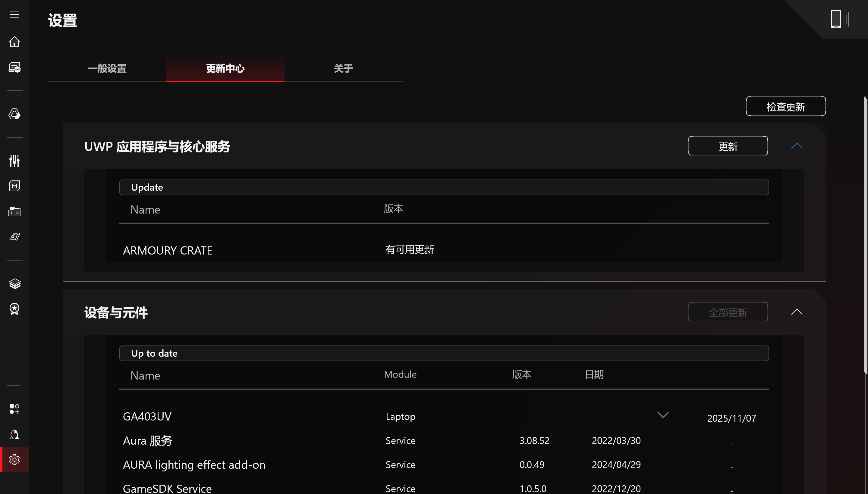Click the 更新 button for UWP apps

[728, 146]
